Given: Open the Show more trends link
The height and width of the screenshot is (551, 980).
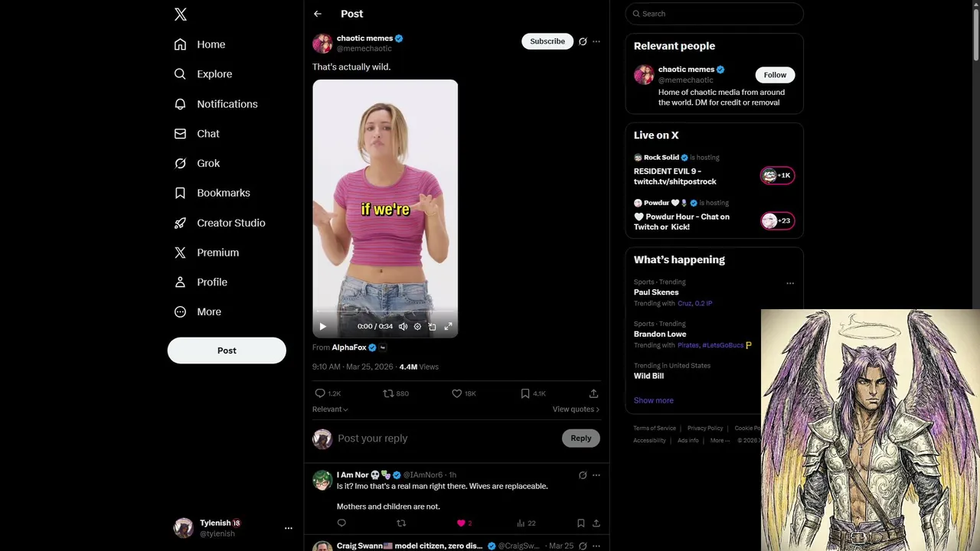Looking at the screenshot, I should click(654, 400).
